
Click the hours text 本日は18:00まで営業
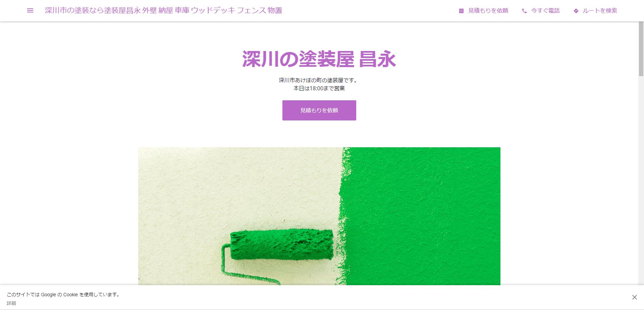tap(319, 88)
